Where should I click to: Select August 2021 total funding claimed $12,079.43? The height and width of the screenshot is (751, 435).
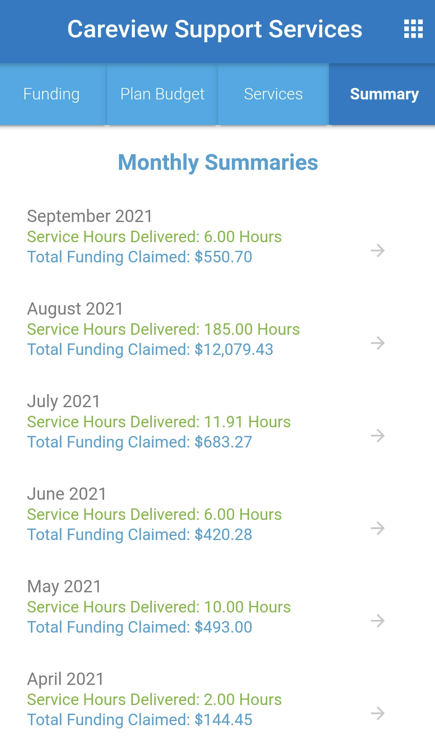(x=150, y=350)
